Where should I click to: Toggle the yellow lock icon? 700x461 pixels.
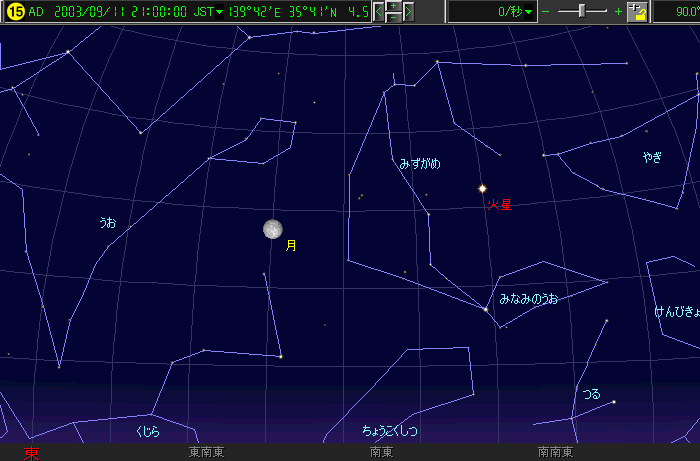click(638, 12)
